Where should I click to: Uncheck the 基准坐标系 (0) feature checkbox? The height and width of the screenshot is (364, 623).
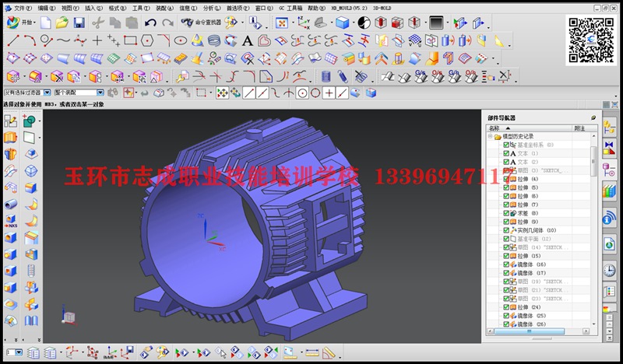tap(506, 145)
